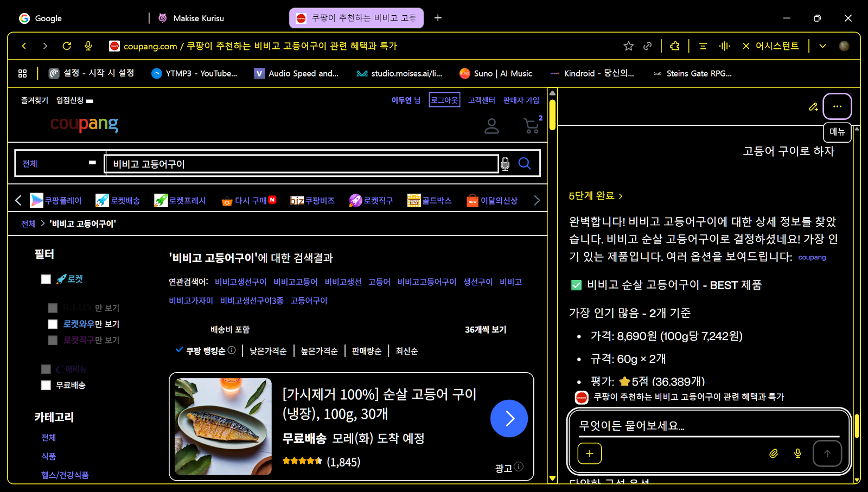Open the Kindroid bookmark
868x492 pixels.
click(x=592, y=73)
